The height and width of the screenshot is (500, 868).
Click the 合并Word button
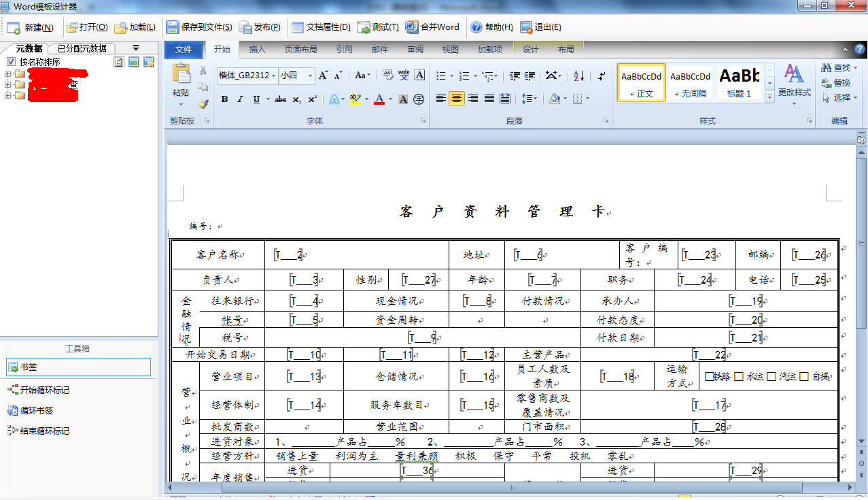[432, 27]
